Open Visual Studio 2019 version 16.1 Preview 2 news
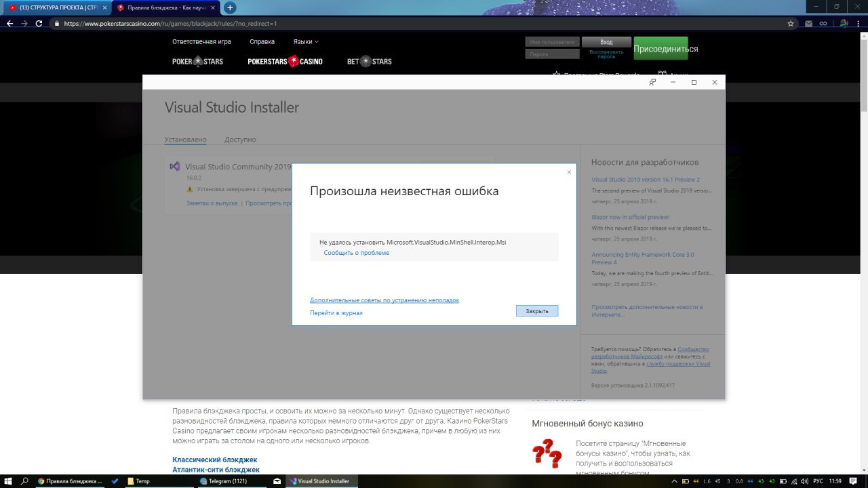Viewport: 868px width, 488px height. [x=646, y=180]
